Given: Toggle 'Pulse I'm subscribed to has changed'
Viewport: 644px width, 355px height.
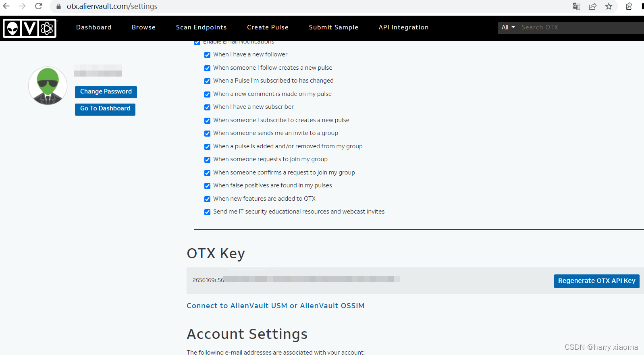Looking at the screenshot, I should click(207, 81).
